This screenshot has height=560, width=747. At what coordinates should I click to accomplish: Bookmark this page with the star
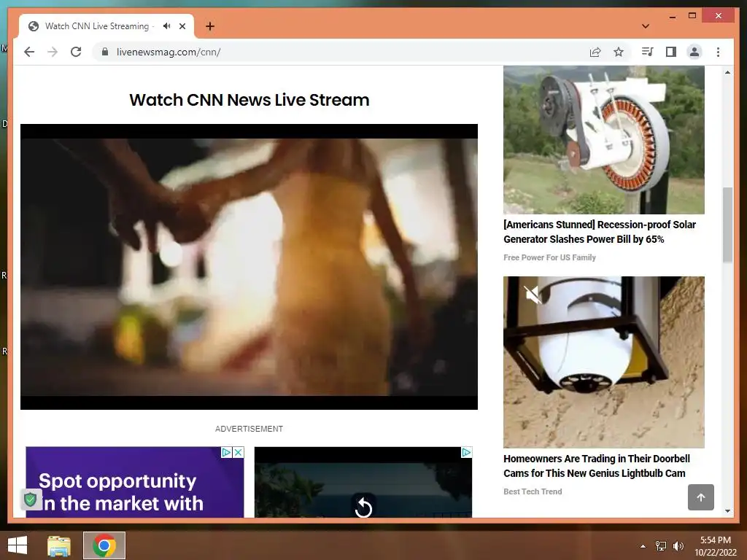point(619,52)
